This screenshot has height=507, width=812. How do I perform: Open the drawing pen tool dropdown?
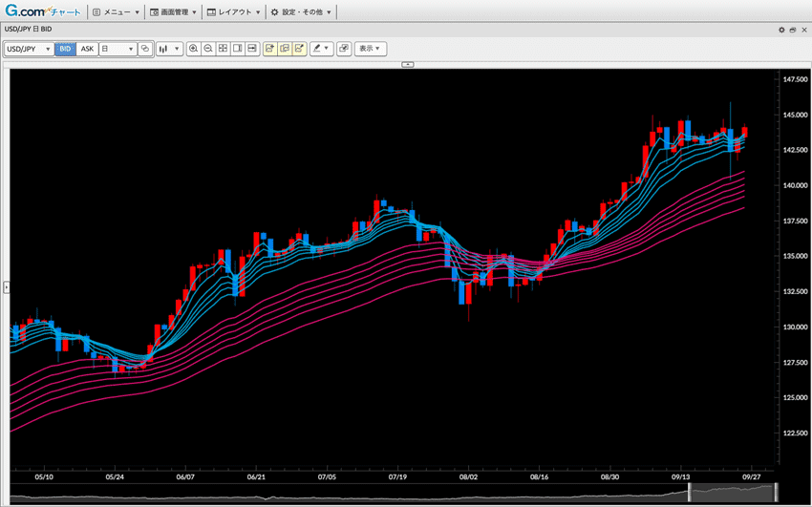point(322,49)
